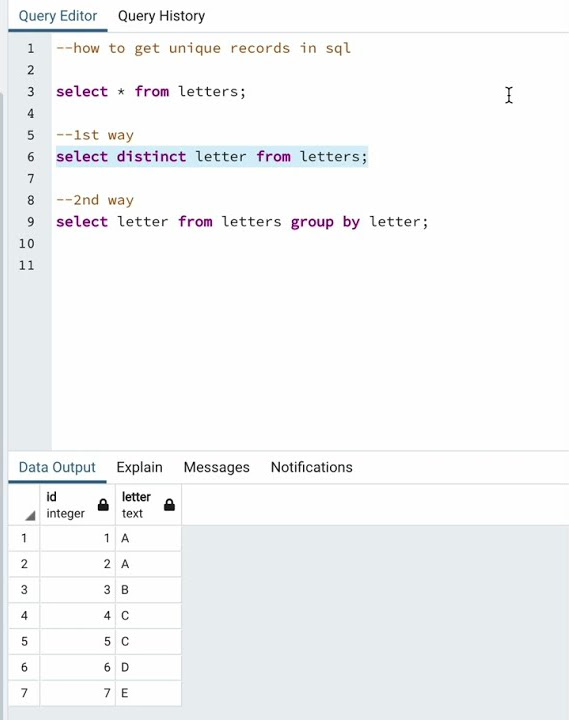Viewport: 569px width, 720px height.
Task: Select result row 2 by its row header
Action: click(x=24, y=564)
